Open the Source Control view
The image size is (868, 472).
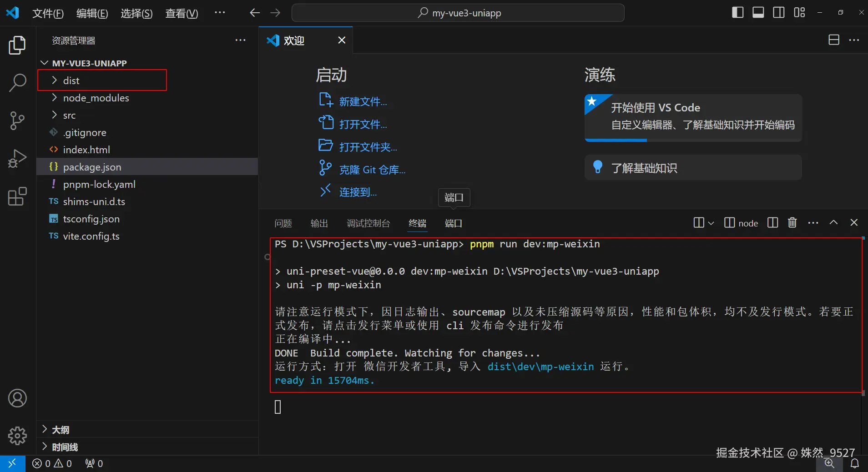pyautogui.click(x=17, y=121)
